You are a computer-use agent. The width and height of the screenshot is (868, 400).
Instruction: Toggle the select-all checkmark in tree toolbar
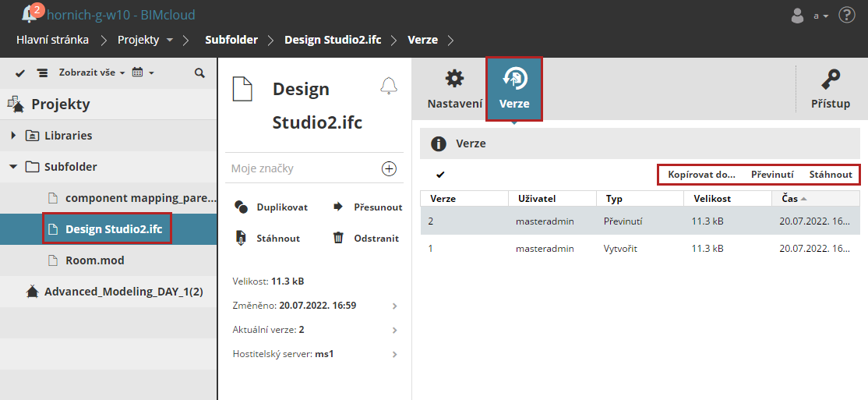(20, 73)
